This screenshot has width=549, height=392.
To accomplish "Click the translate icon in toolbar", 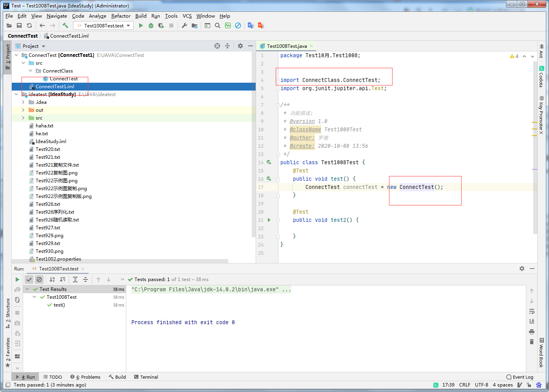I will point(251,25).
